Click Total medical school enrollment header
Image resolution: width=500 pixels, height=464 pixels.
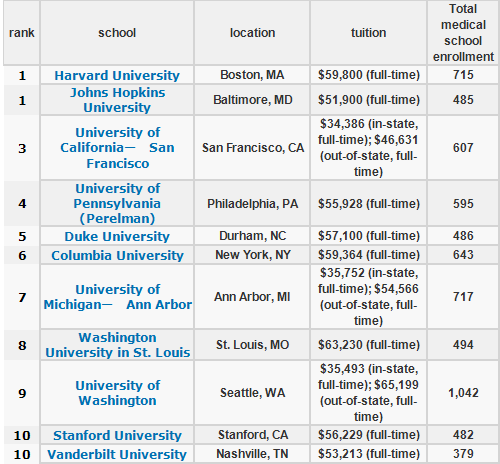tap(463, 33)
